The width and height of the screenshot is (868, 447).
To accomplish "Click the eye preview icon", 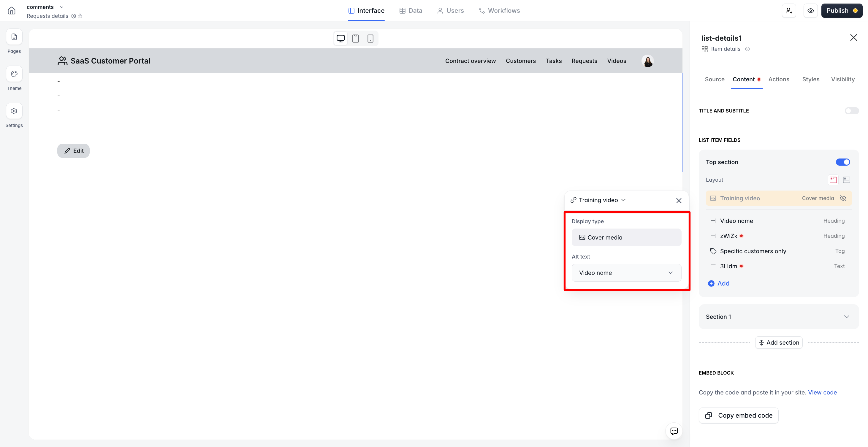I will click(810, 11).
